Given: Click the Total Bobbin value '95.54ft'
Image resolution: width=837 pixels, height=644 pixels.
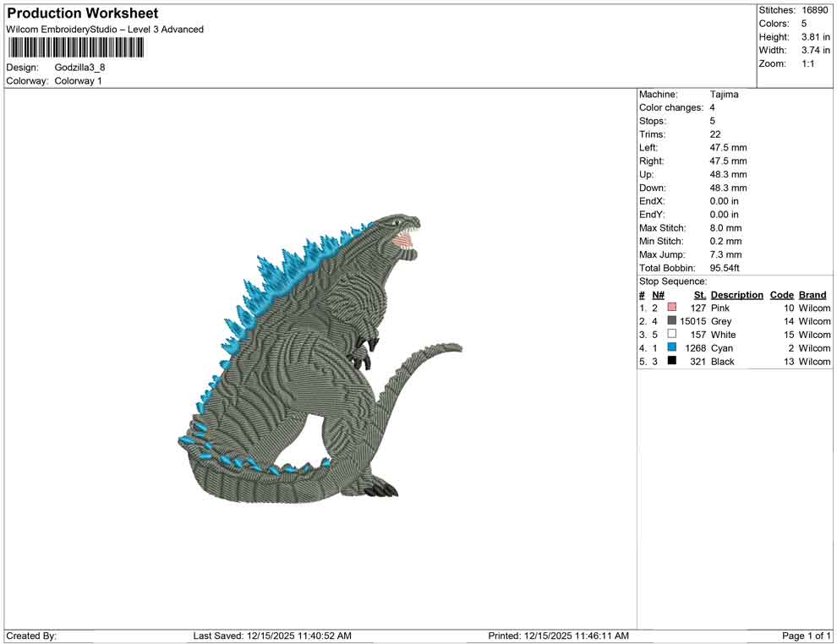Looking at the screenshot, I should tap(725, 268).
